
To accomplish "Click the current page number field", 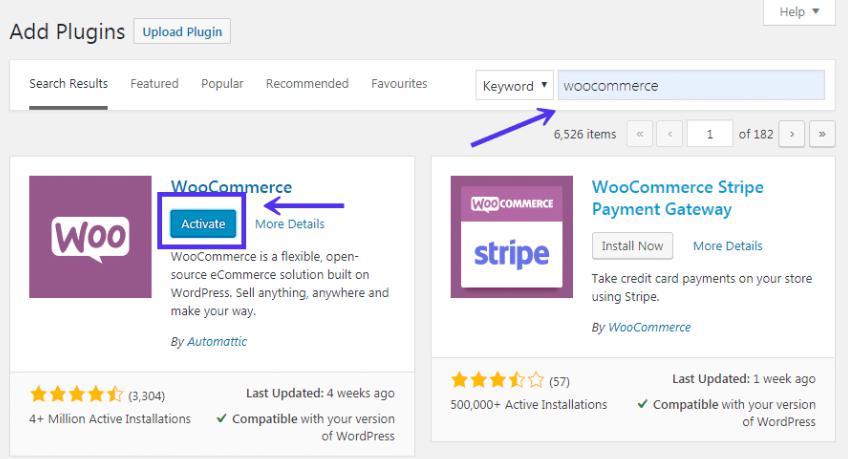I will click(x=710, y=134).
